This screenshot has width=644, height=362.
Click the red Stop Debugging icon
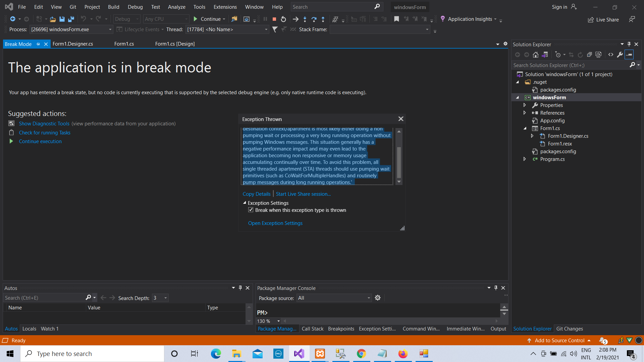(x=274, y=19)
